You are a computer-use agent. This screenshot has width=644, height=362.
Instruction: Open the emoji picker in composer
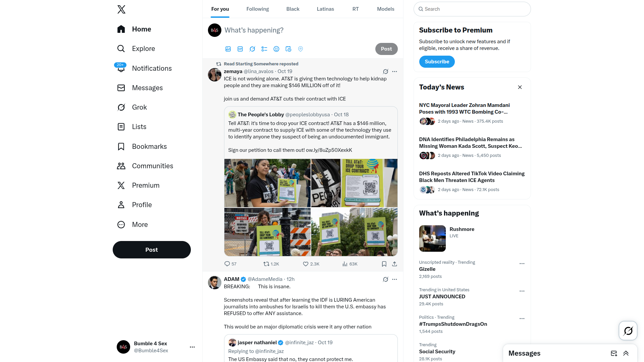tap(276, 49)
